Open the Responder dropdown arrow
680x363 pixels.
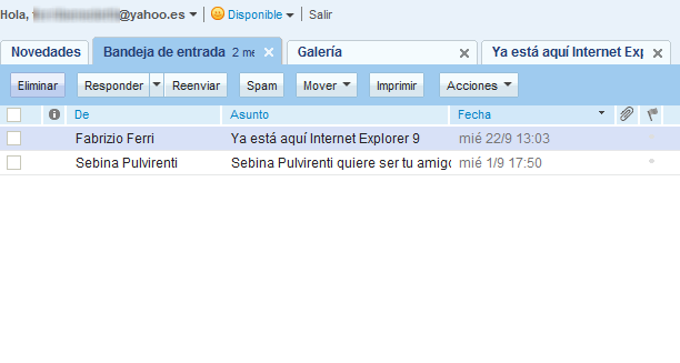[157, 85]
